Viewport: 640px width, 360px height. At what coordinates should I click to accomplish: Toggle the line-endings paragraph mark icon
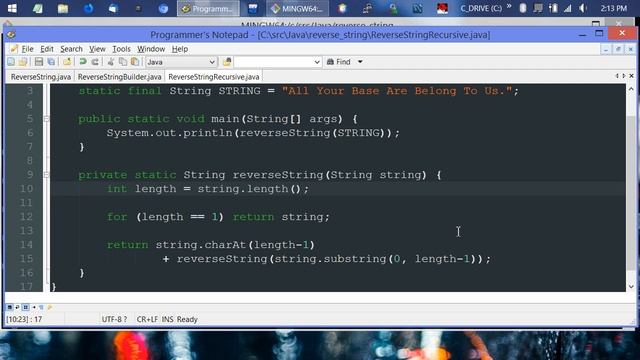pyautogui.click(x=41, y=307)
